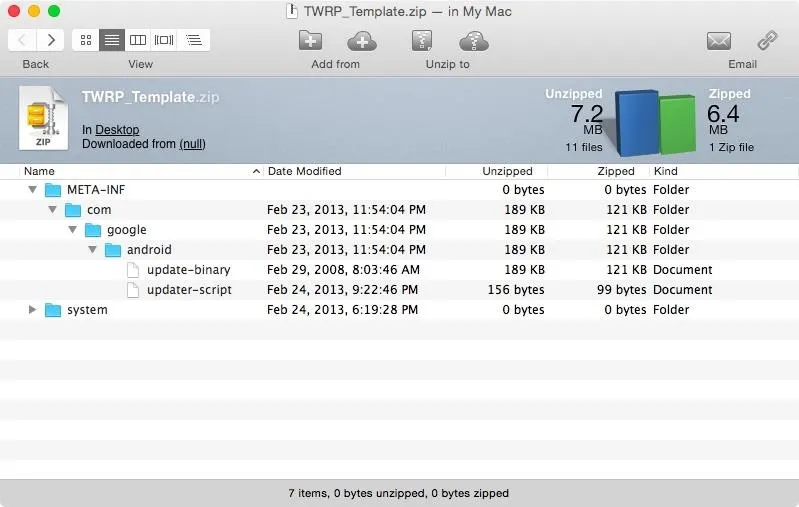Collapse the META-INF folder
Image resolution: width=799 pixels, height=507 pixels.
click(x=33, y=190)
